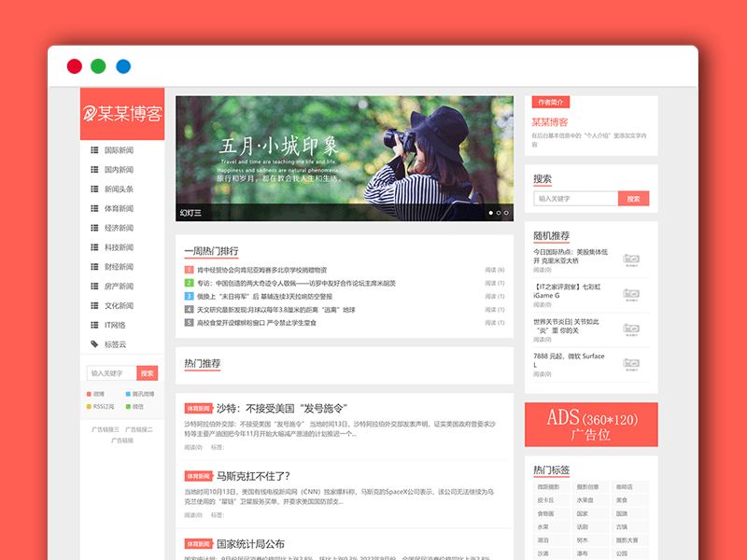Open the rank 2 专访 article

(x=296, y=284)
